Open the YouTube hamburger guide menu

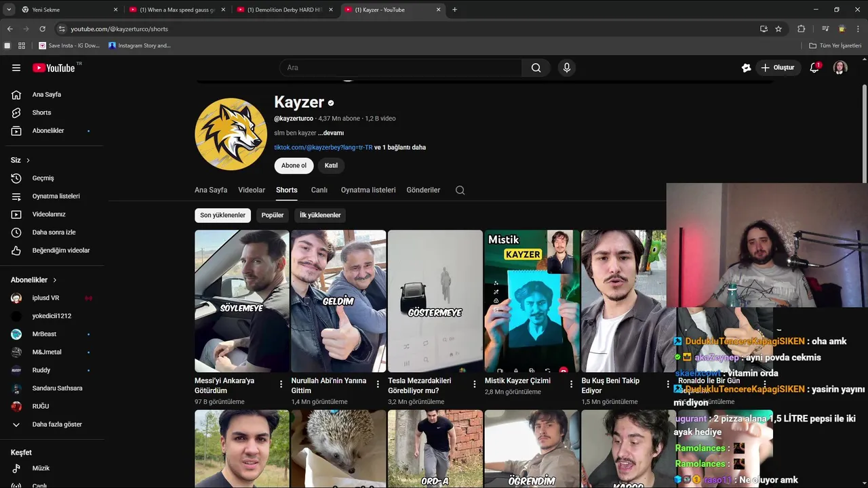pyautogui.click(x=16, y=68)
